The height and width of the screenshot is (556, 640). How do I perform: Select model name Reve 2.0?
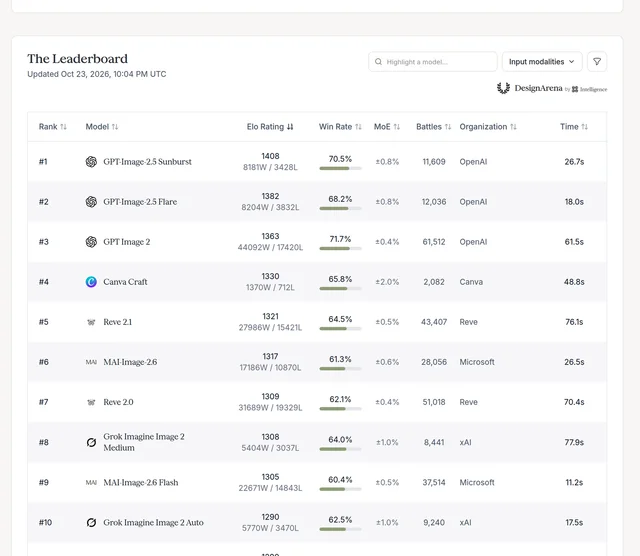pos(118,402)
